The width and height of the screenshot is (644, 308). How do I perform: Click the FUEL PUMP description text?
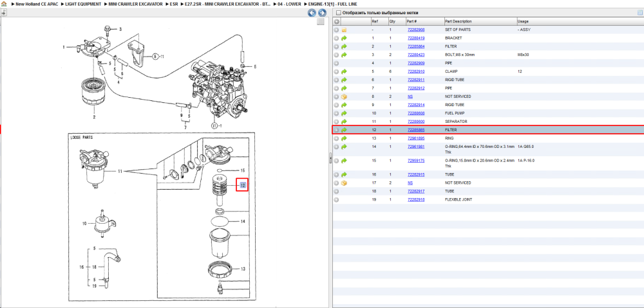pos(455,113)
